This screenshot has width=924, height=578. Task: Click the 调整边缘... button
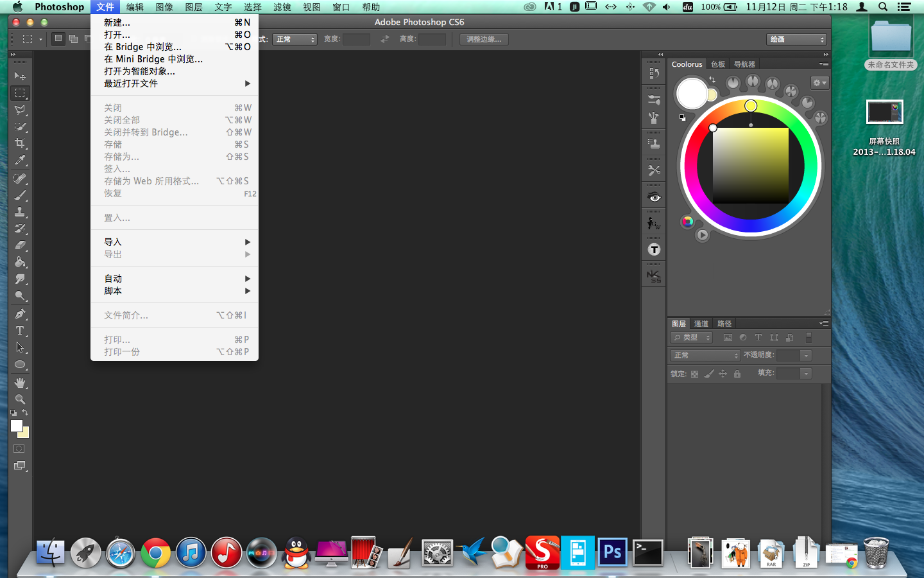484,39
